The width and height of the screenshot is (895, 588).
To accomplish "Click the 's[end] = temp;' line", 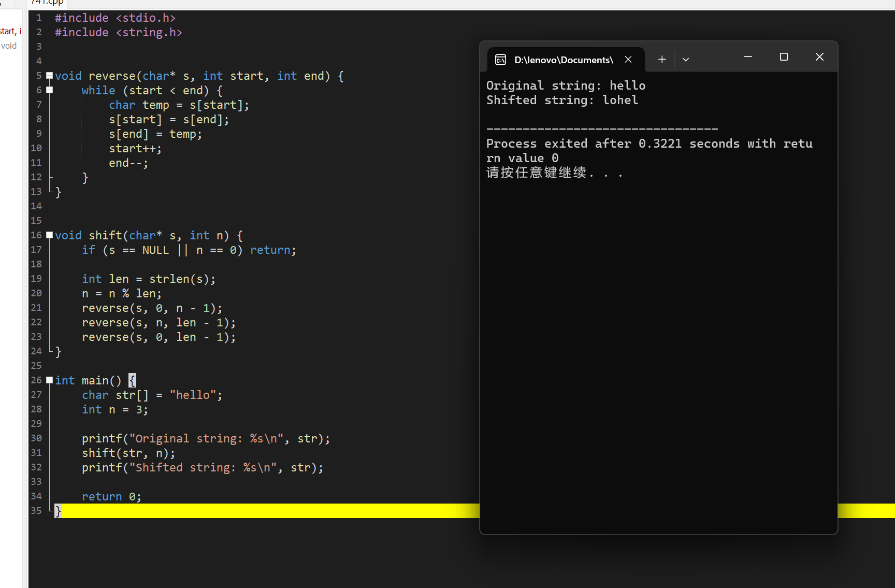I will (155, 134).
